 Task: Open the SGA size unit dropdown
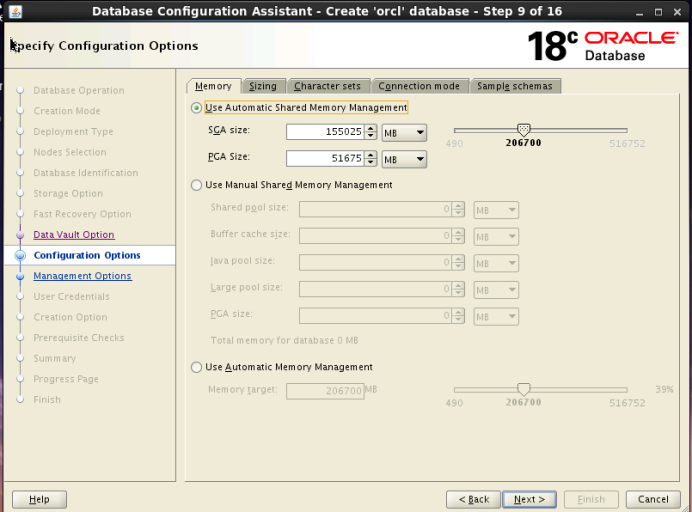click(404, 132)
